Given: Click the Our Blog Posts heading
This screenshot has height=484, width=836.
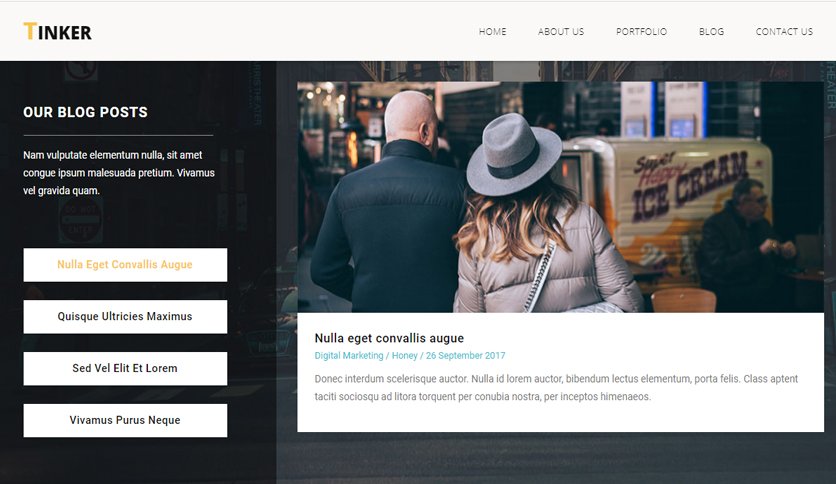Looking at the screenshot, I should click(85, 112).
